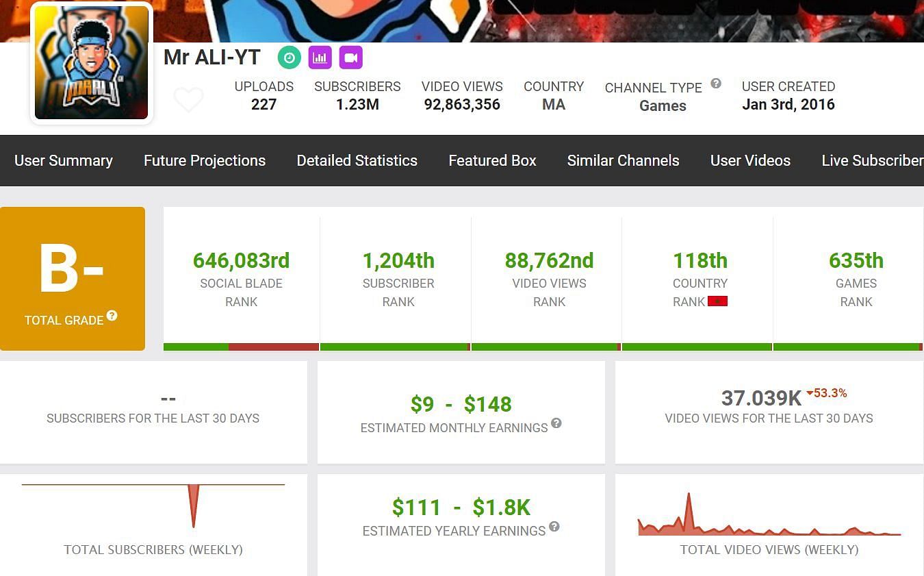
Task: Click the 88,762nd video views rank
Action: point(549,260)
